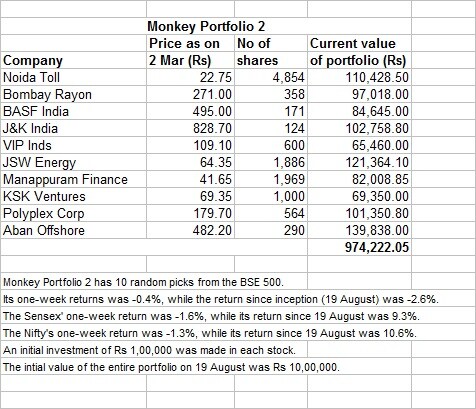
Task: Select the initial investment Rs 1,00,000 note
Action: (149, 350)
